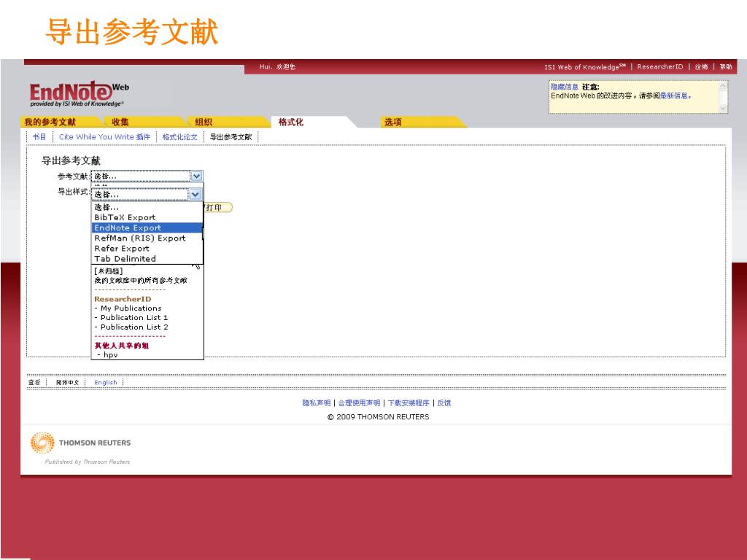Click the ResearcherID group heading in list
747x560 pixels.
pos(123,299)
